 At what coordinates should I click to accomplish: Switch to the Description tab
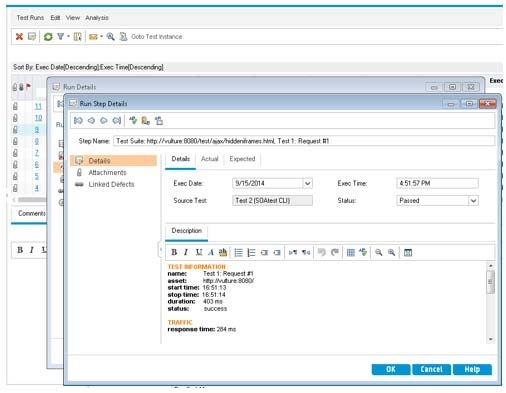click(187, 231)
